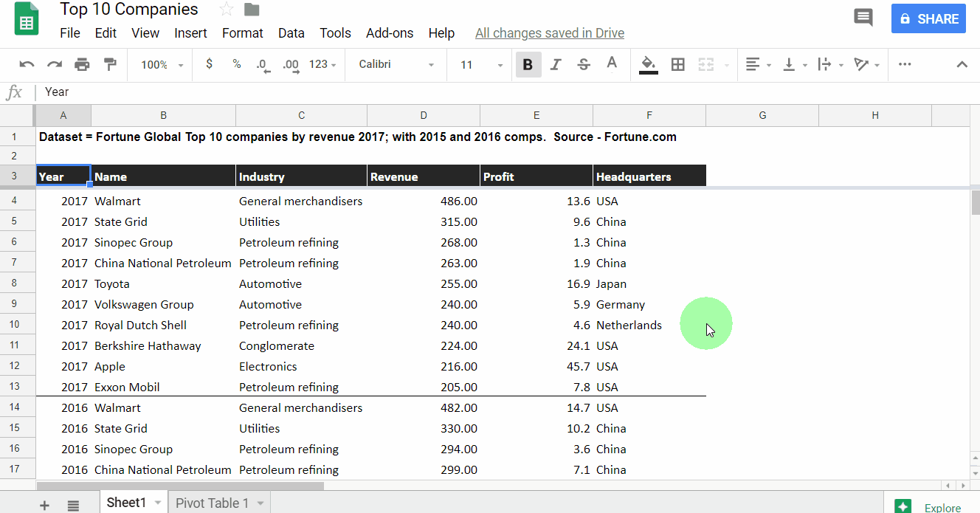Click the blue SHARE button
This screenshot has width=980, height=513.
pyautogui.click(x=928, y=18)
